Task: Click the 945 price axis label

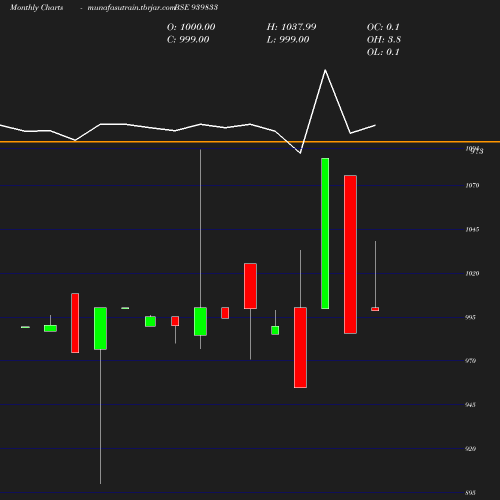Action: tap(470, 405)
